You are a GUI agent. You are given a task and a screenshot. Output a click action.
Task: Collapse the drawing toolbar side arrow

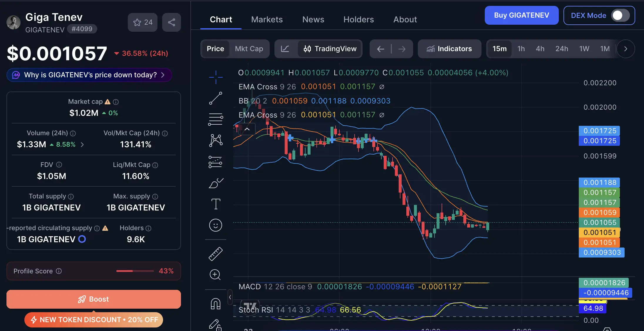(x=230, y=297)
